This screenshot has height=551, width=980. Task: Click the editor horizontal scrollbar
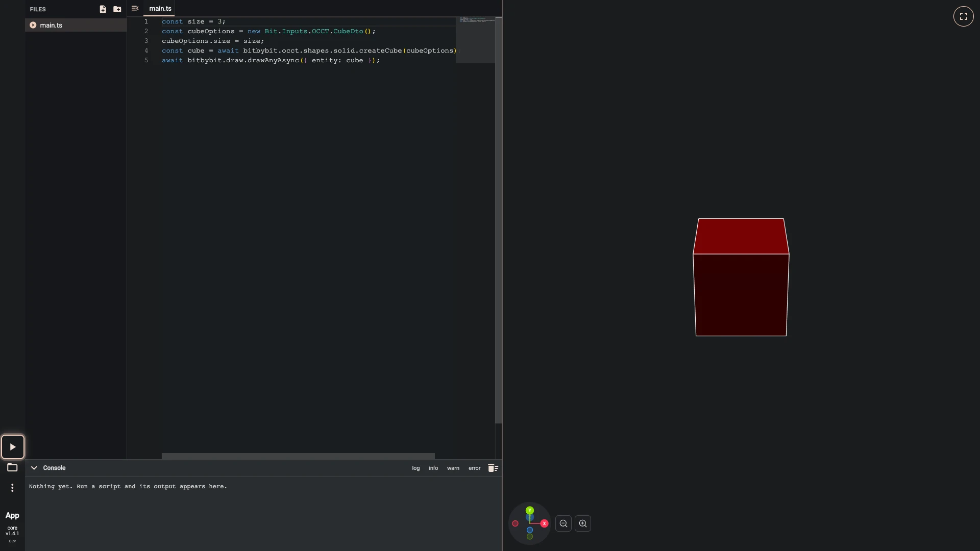tap(298, 456)
